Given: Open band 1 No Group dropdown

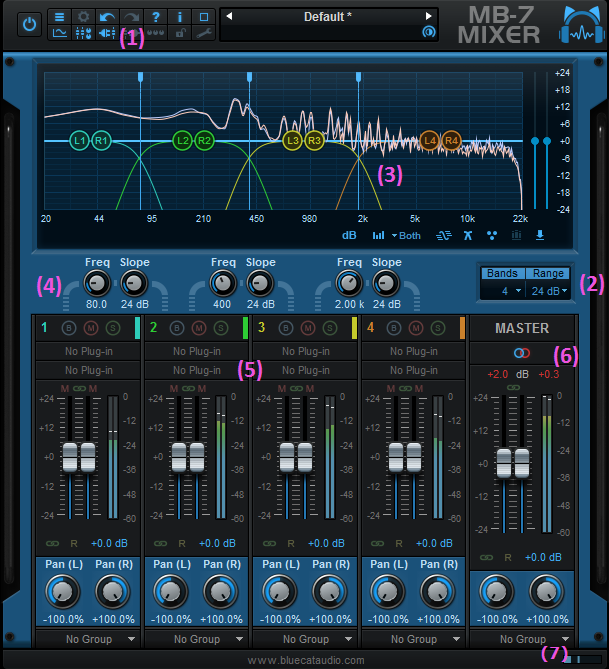Looking at the screenshot, I should click(x=88, y=639).
